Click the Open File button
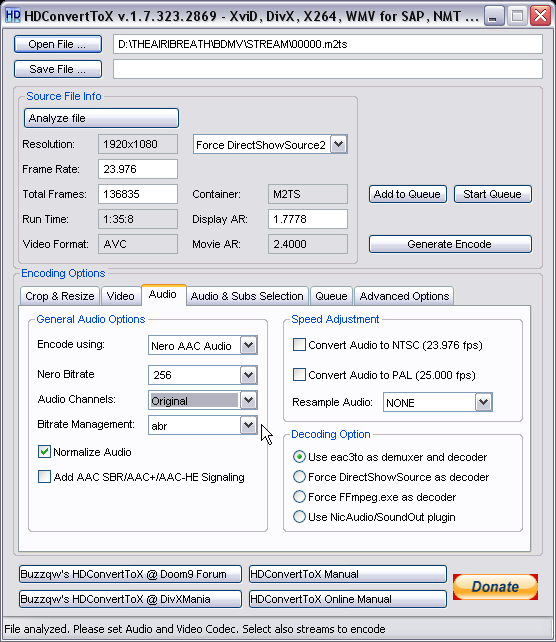The height and width of the screenshot is (642, 556). point(58,44)
